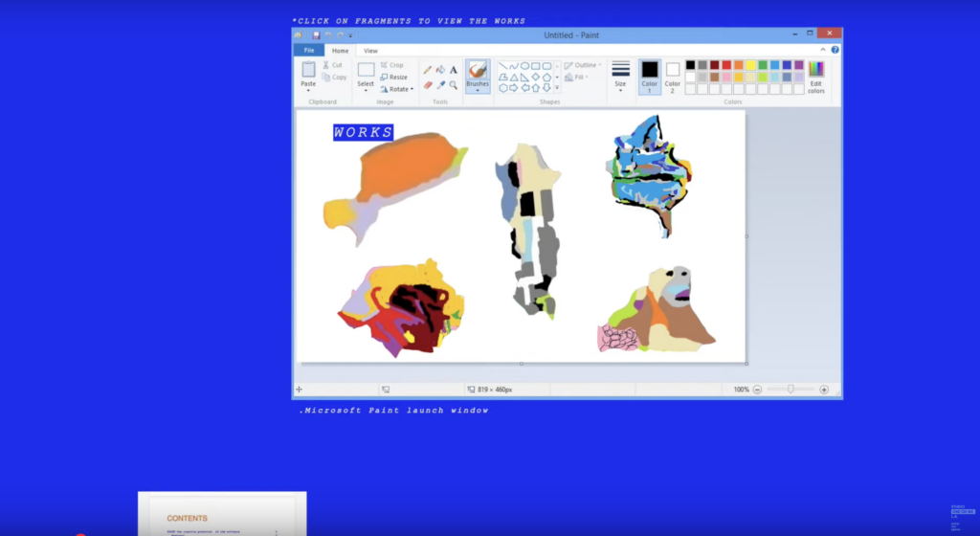This screenshot has width=980, height=536.
Task: Select the Color picker eyedropper tool
Action: point(440,85)
